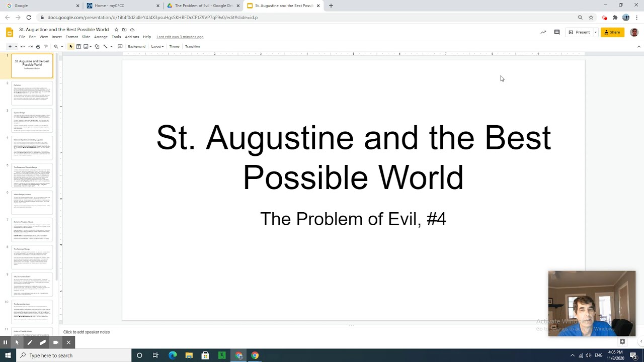Viewport: 644px width, 362px height.
Task: Click the slide title 'St. Augustine and the Best Possible World'
Action: [x=354, y=157]
